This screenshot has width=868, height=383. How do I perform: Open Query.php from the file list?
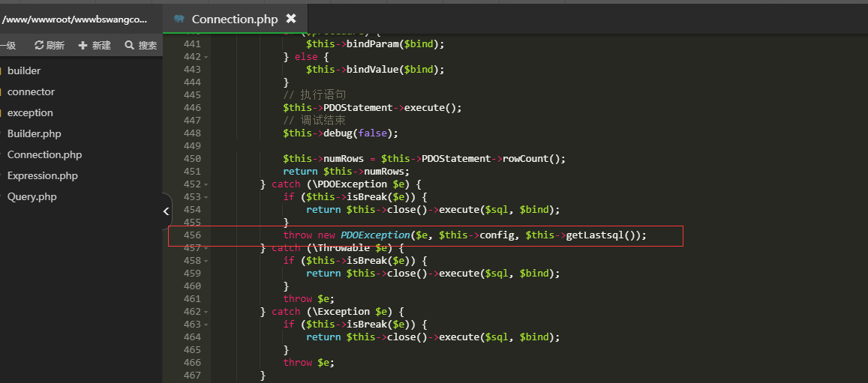tap(32, 196)
